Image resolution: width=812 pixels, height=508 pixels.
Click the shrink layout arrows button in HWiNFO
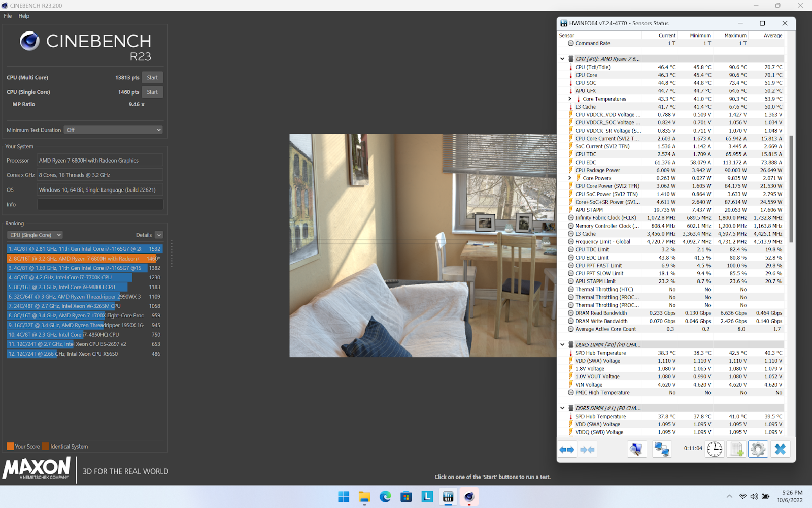(587, 450)
